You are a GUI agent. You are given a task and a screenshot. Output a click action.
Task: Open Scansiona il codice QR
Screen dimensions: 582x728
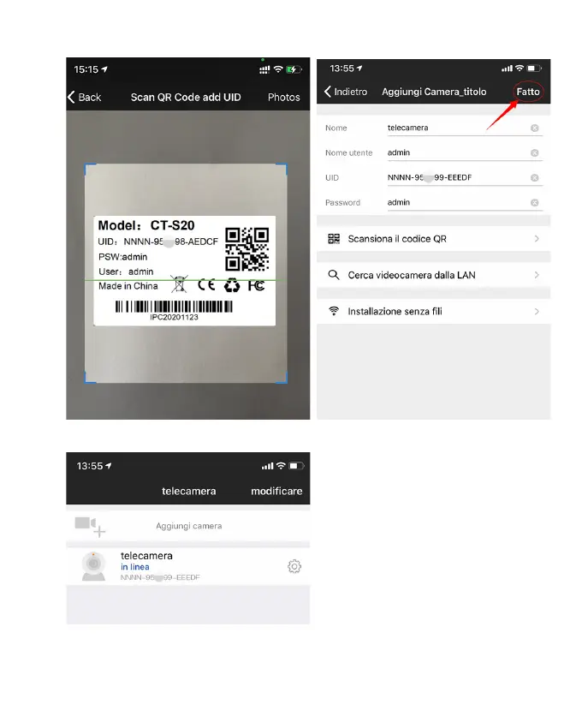433,239
